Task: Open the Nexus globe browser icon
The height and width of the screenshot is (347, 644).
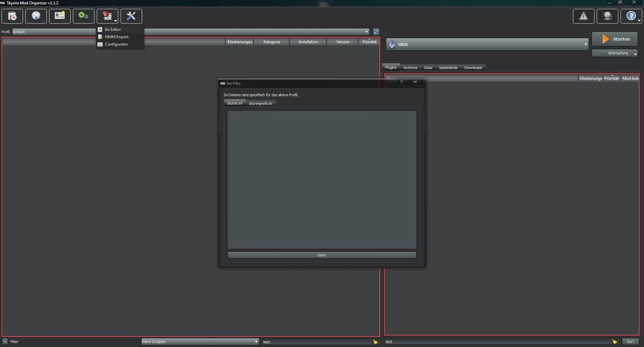Action: 36,16
